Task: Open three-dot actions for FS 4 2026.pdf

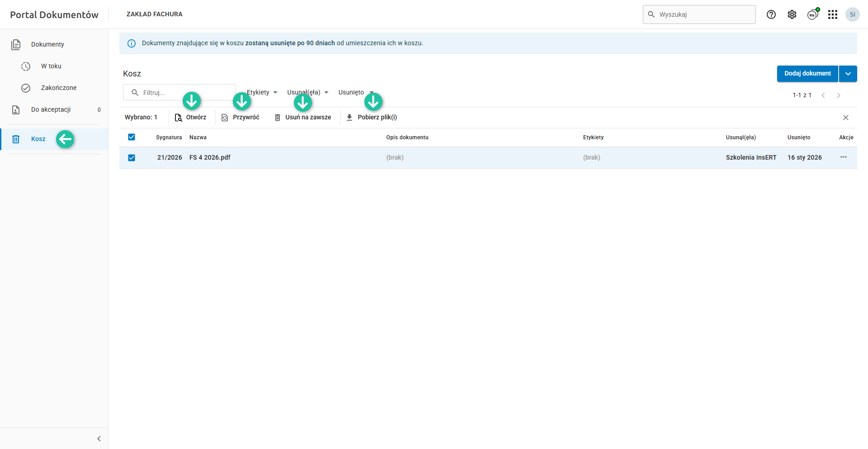Action: click(x=844, y=157)
